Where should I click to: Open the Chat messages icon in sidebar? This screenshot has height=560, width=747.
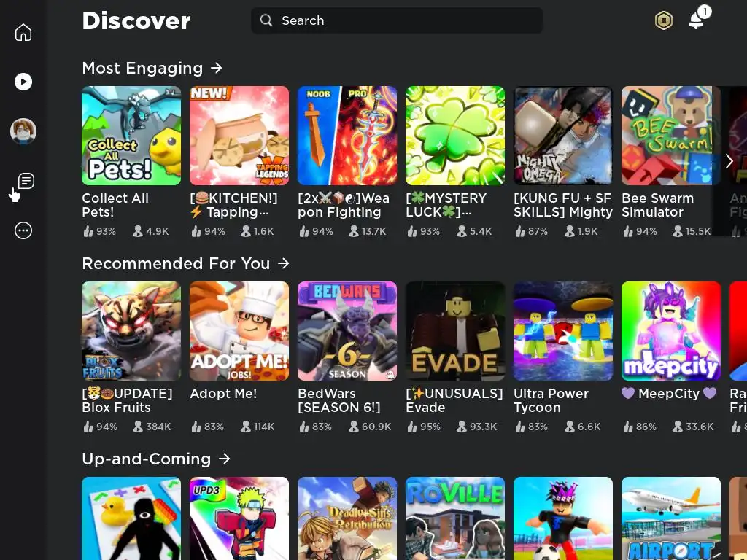click(x=26, y=181)
